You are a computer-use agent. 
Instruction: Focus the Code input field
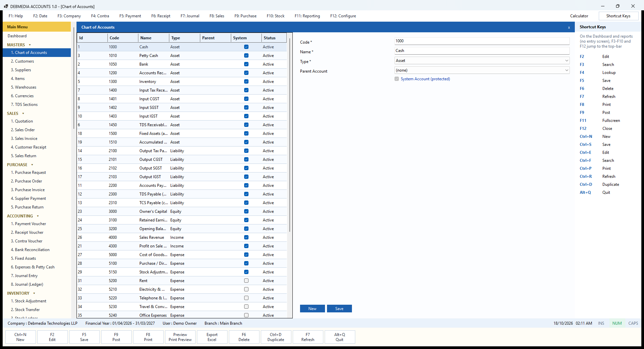[482, 41]
